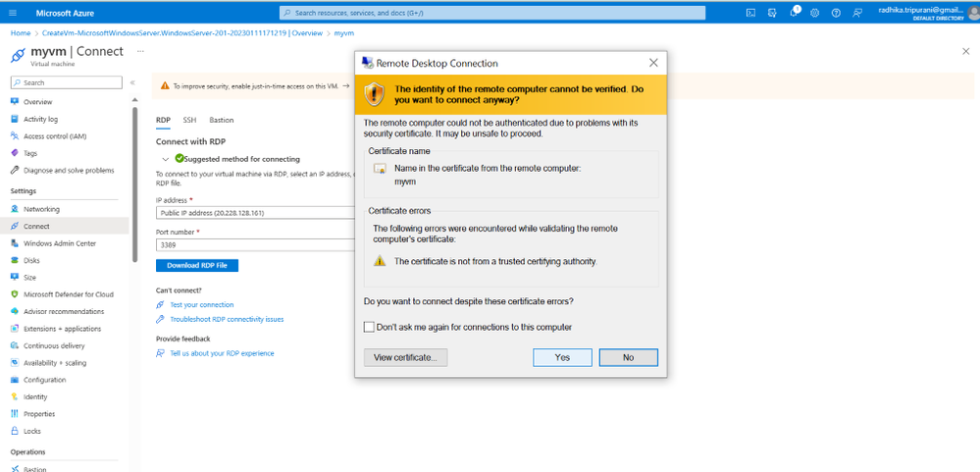This screenshot has height=472, width=980.
Task: Open the IP address dropdown
Action: (255, 213)
